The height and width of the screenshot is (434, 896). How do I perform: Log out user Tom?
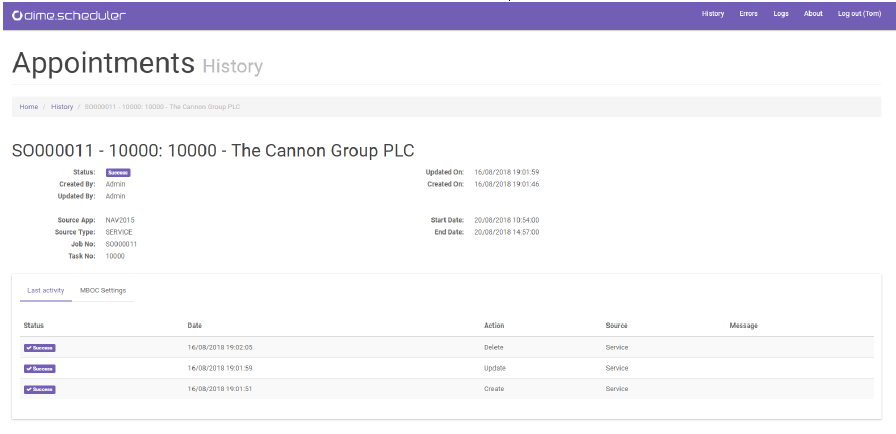pos(859,14)
